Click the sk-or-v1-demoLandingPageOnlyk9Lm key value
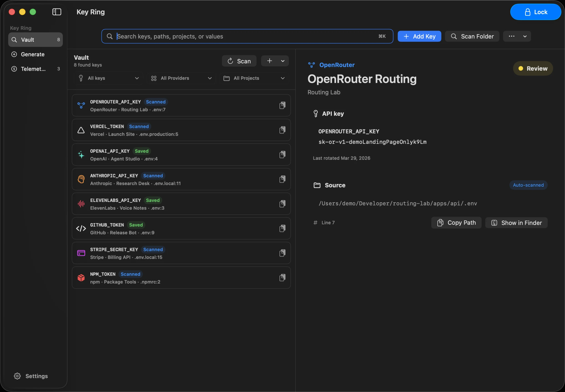The width and height of the screenshot is (565, 392). 372,142
